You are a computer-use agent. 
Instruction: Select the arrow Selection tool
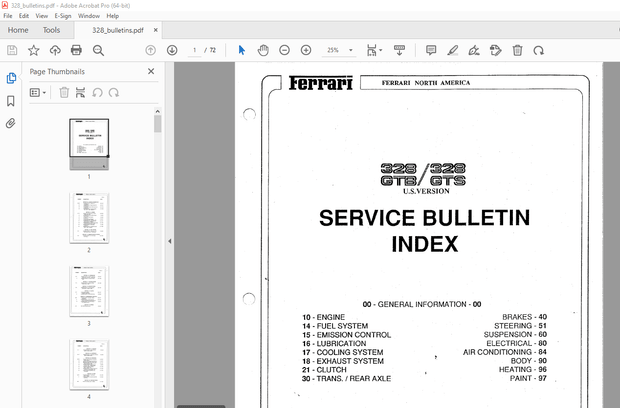242,50
